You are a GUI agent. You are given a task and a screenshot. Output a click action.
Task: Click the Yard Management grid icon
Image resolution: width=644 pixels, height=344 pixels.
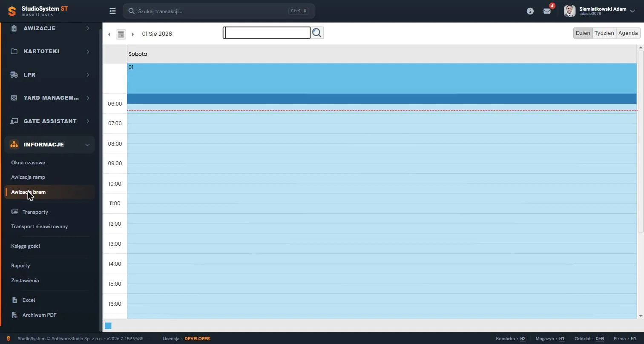coord(14,97)
